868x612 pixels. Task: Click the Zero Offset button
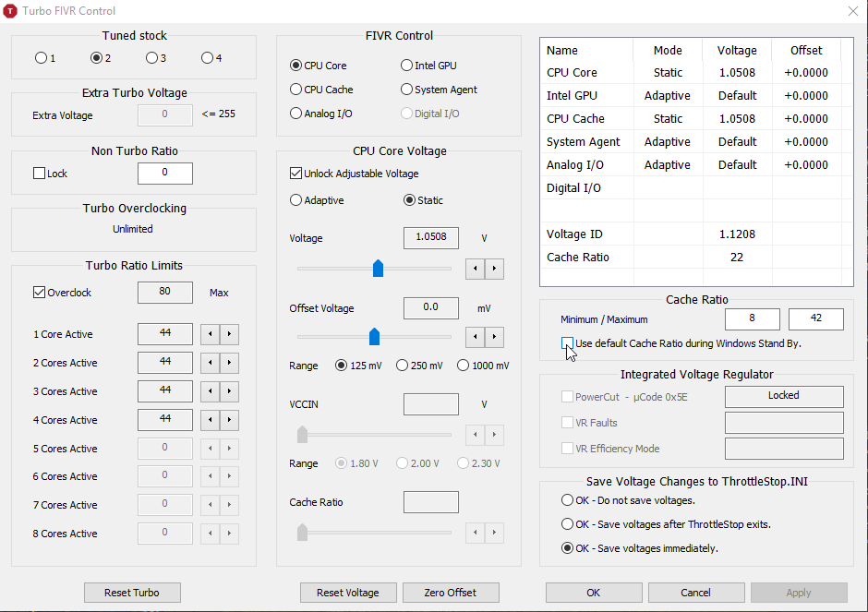[449, 593]
